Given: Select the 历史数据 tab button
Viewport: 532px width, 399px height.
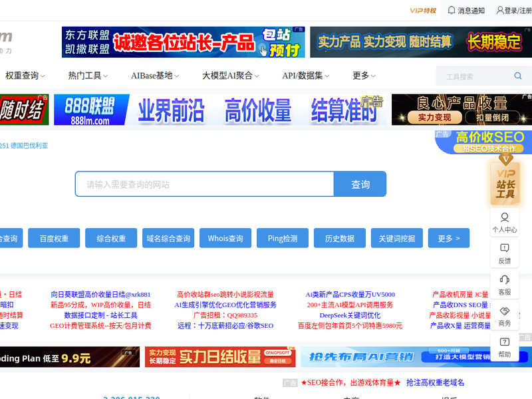Looking at the screenshot, I should (340, 238).
